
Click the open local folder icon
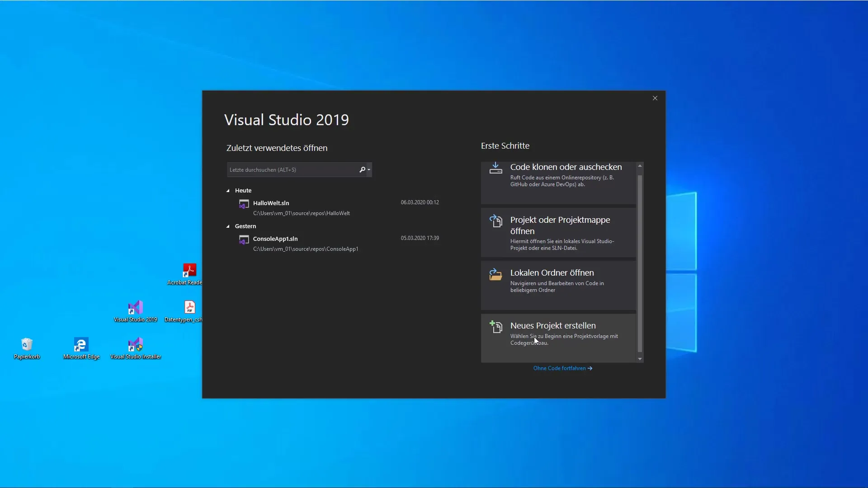pyautogui.click(x=495, y=274)
